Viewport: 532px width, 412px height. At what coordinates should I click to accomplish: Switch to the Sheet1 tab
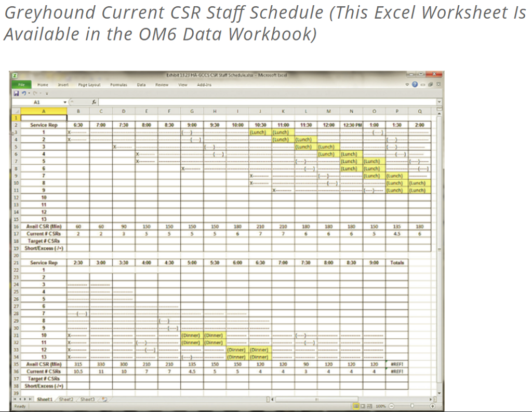(x=45, y=399)
